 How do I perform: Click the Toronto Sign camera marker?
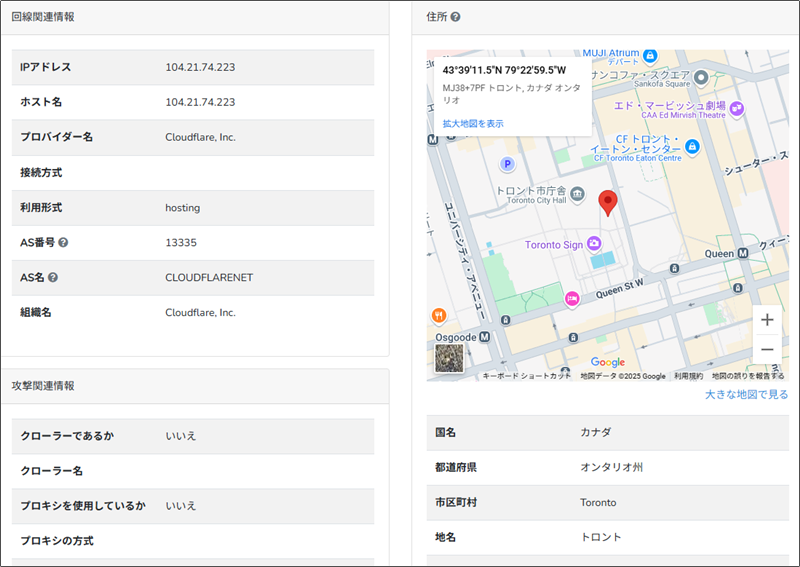coord(594,244)
